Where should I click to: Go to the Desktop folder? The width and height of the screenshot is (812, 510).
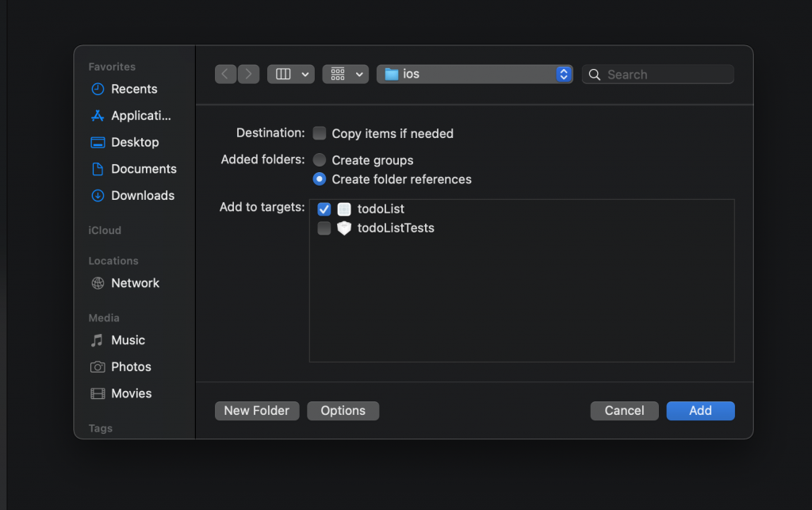point(134,142)
